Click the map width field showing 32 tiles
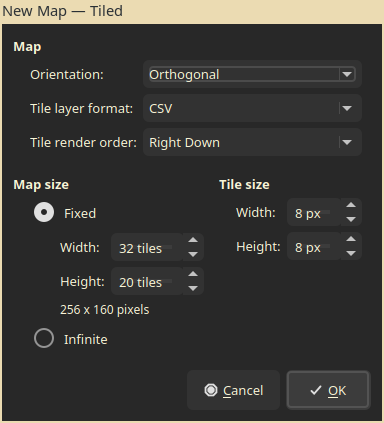The height and width of the screenshot is (423, 384). pos(147,248)
